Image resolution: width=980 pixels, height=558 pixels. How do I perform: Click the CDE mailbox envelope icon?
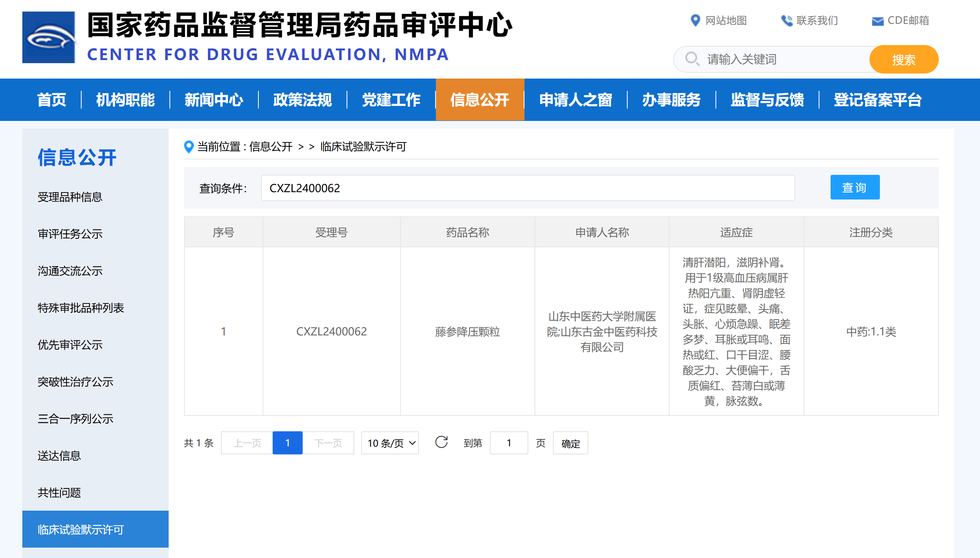coord(878,21)
